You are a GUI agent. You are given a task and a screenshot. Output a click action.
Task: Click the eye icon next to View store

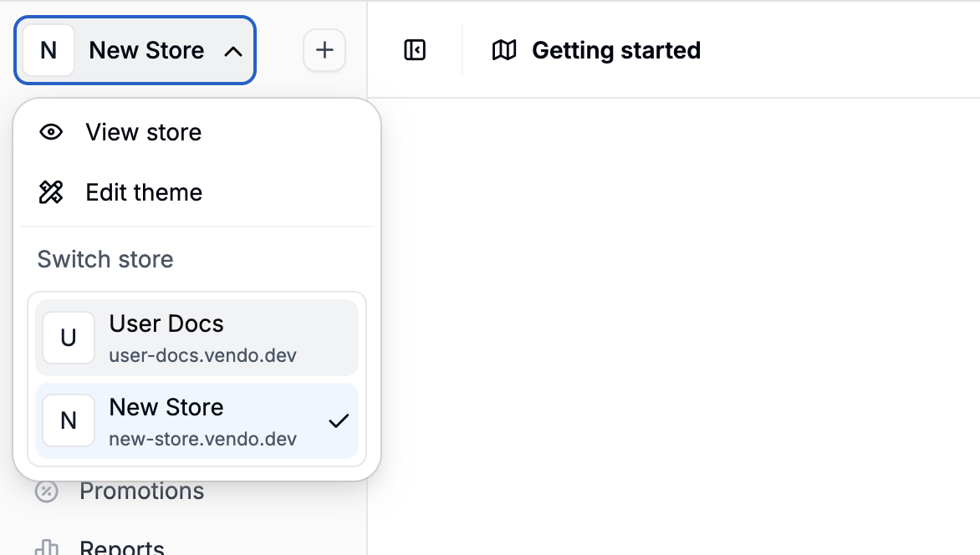click(x=51, y=132)
